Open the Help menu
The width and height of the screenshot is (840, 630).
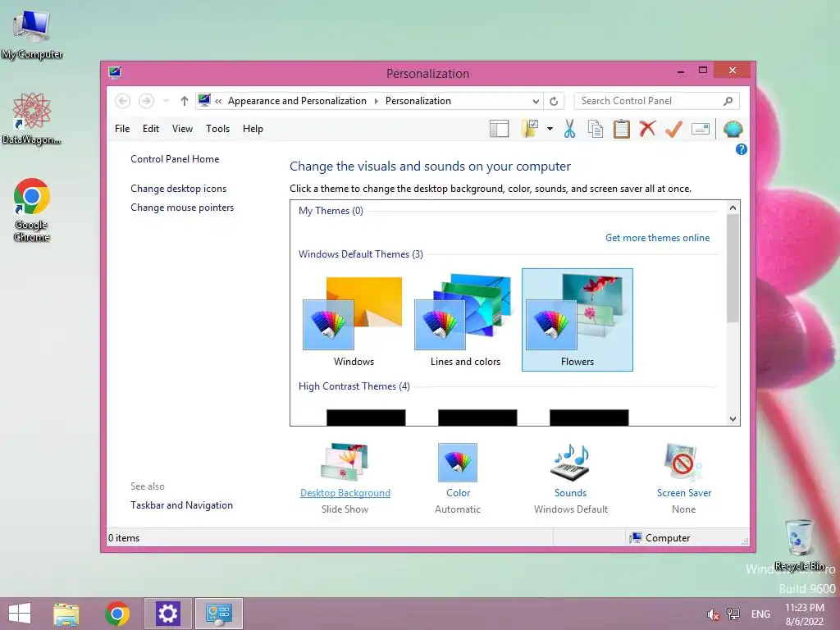click(253, 129)
